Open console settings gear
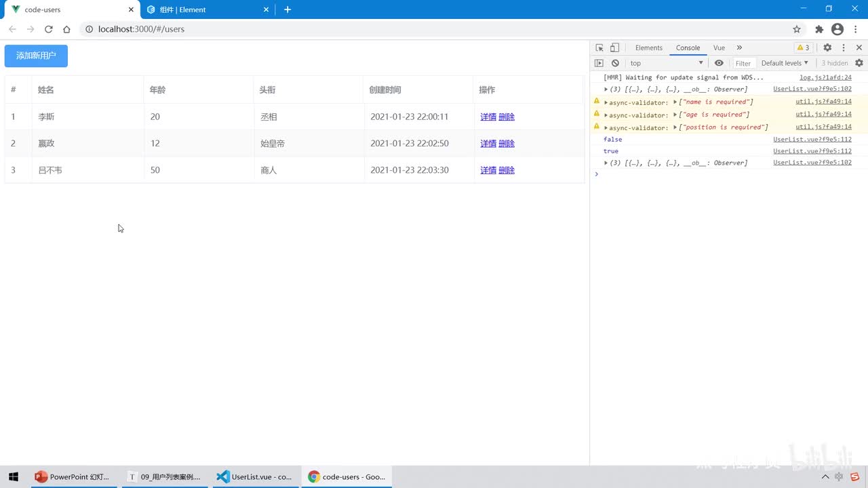 coord(859,63)
